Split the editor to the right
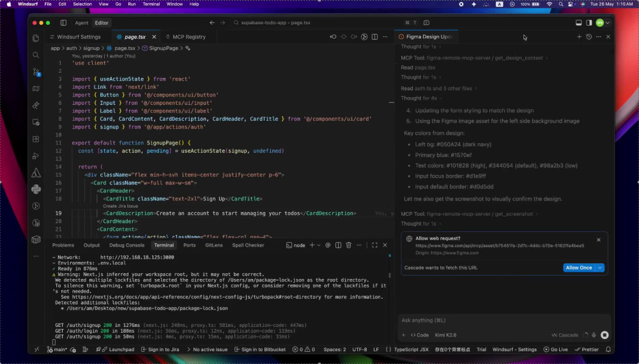This screenshot has width=639, height=364. [x=374, y=36]
